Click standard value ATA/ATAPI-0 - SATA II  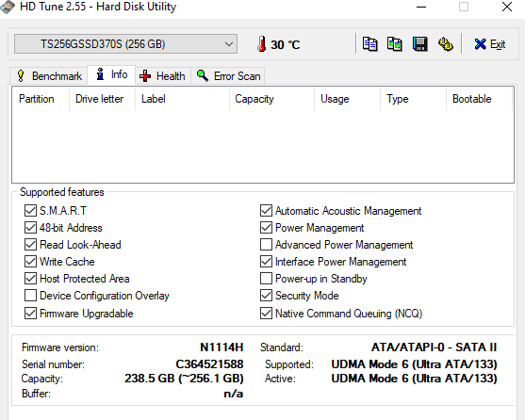click(x=434, y=347)
